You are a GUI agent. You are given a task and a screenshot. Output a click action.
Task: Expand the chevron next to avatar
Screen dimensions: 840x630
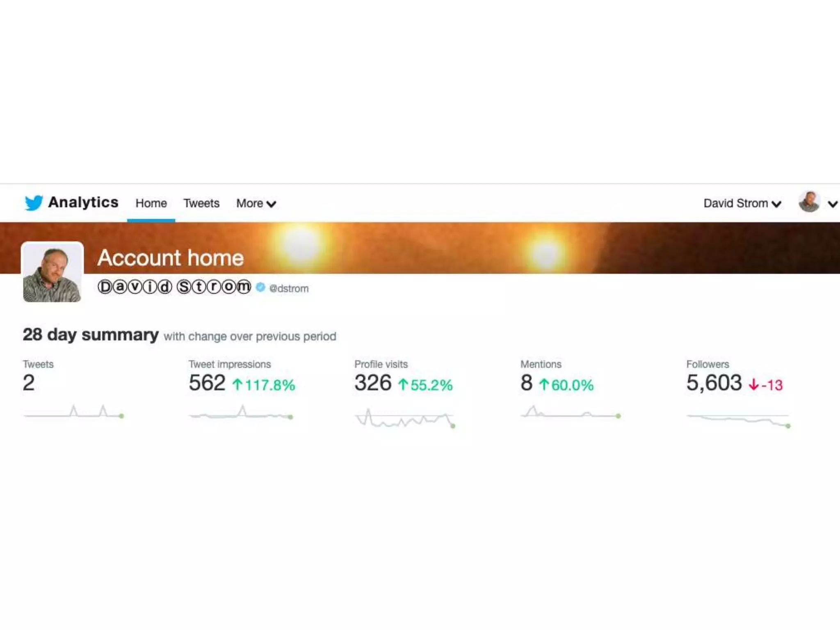tap(832, 204)
